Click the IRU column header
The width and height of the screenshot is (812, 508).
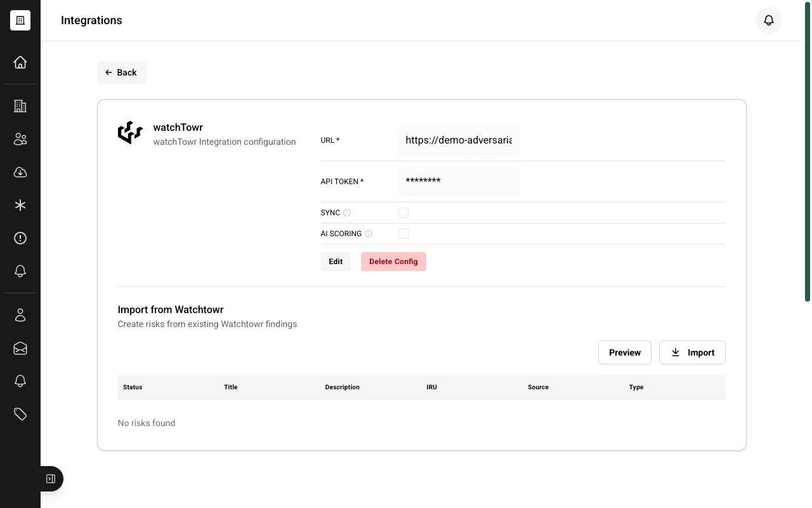[432, 387]
